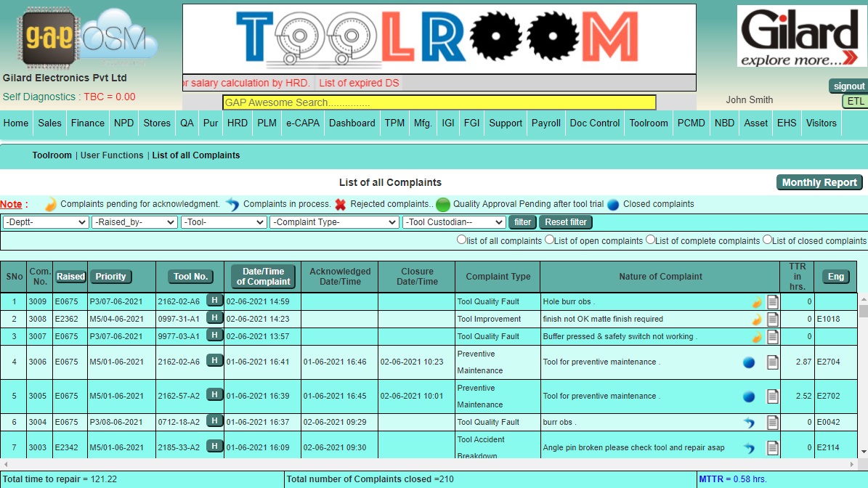
Task: Choose 'List of closed complaints' radio button
Action: (x=767, y=240)
